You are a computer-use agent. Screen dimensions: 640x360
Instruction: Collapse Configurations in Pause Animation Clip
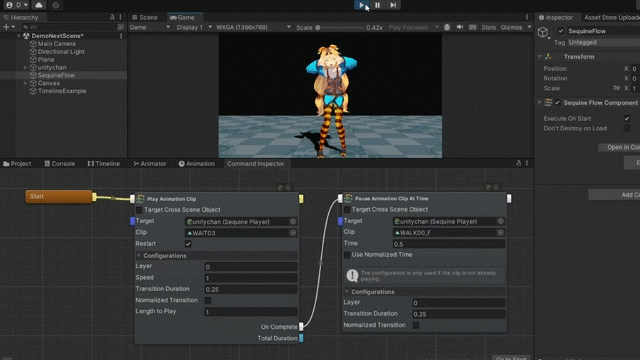(347, 292)
